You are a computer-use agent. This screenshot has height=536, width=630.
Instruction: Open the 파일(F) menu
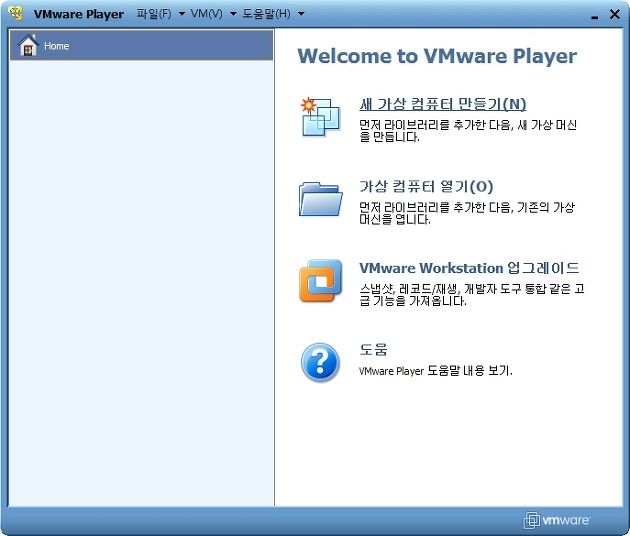pos(154,14)
